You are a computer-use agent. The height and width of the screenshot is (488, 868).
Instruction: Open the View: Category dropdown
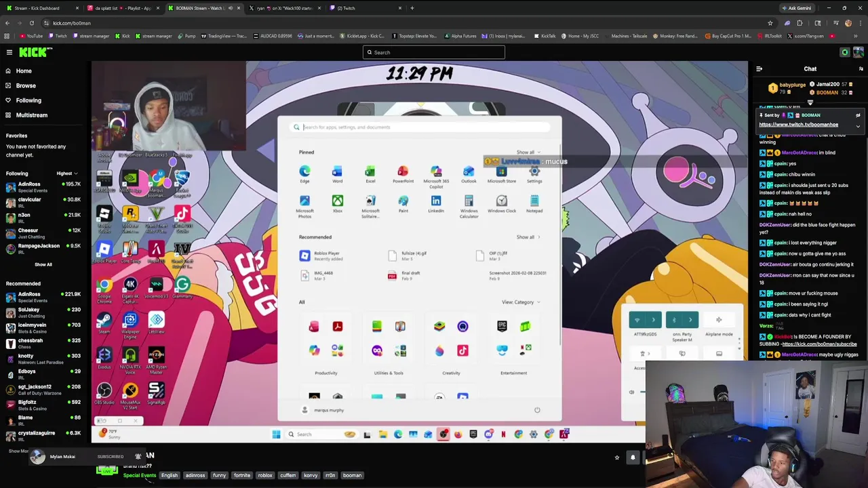521,302
